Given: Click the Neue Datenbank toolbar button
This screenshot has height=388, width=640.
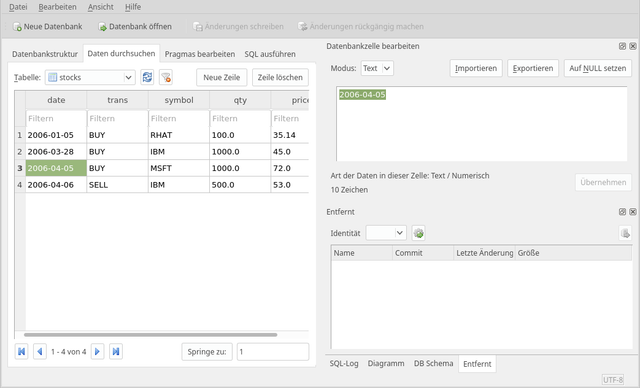Looking at the screenshot, I should (48, 27).
